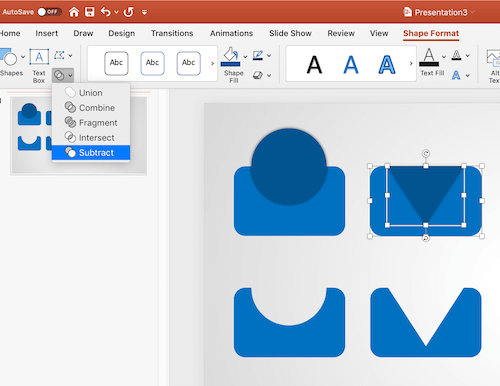Go to the Slide Show tab

[290, 33]
